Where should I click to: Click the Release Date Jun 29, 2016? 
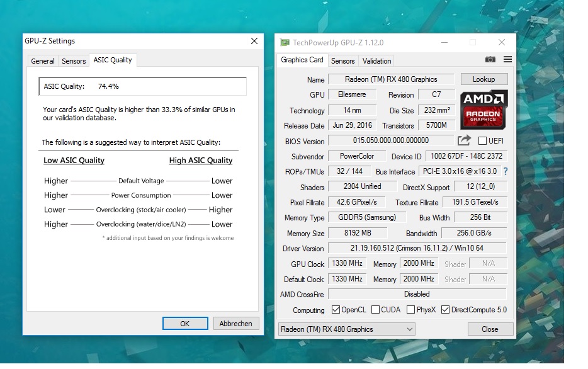(x=352, y=125)
